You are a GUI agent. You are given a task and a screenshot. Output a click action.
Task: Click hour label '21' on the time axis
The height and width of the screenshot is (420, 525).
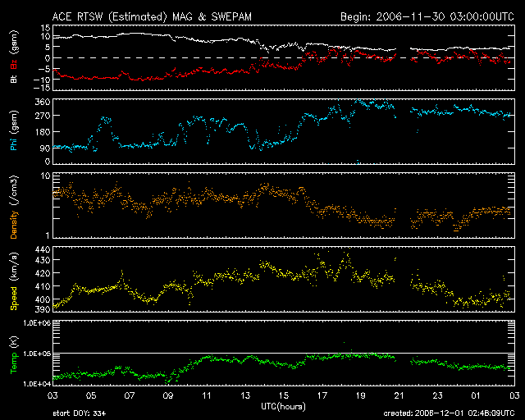pyautogui.click(x=399, y=396)
